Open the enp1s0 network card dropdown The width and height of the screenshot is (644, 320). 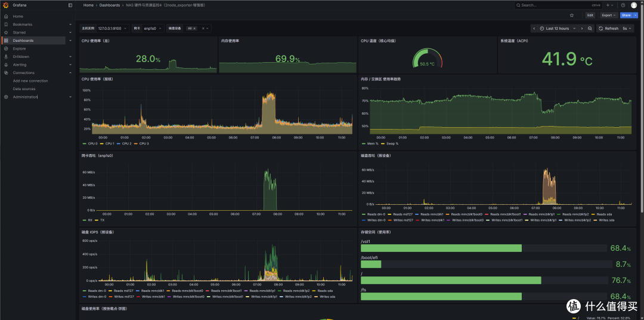click(152, 29)
